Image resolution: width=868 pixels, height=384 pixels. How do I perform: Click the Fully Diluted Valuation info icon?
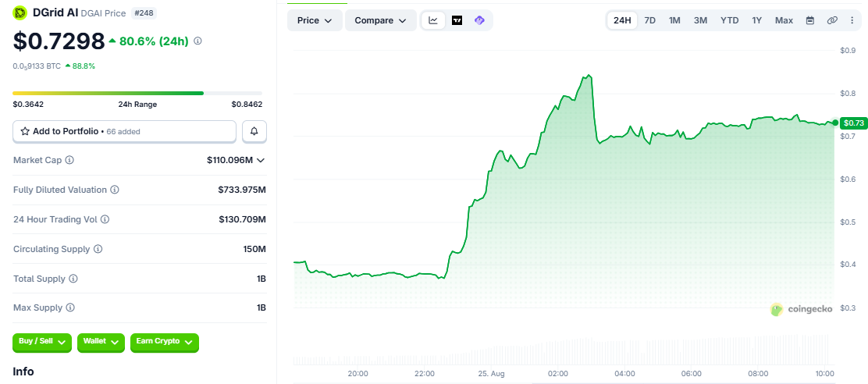114,190
